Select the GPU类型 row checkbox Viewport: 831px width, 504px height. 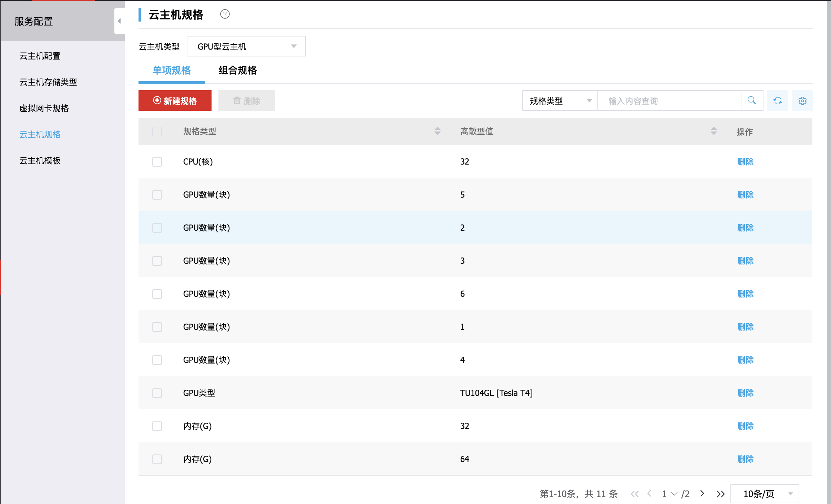coord(157,393)
